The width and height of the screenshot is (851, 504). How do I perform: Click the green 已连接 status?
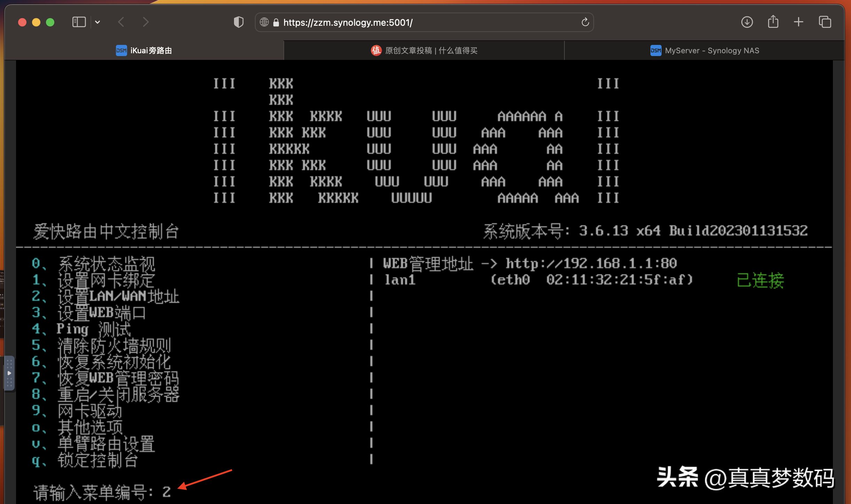pos(760,280)
